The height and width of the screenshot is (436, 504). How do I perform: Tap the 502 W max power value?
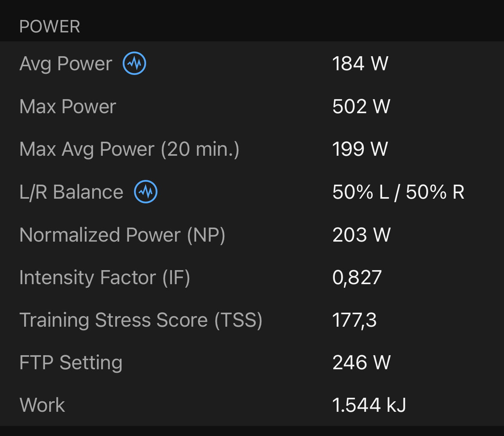[361, 107]
